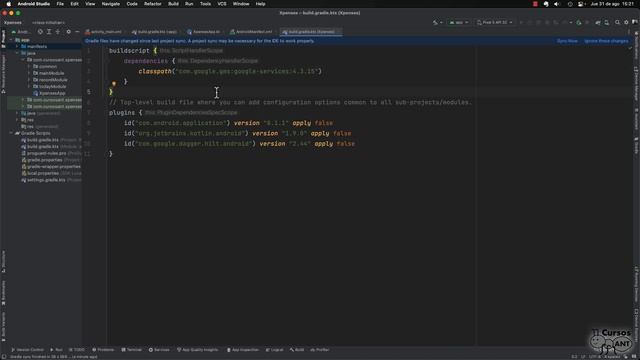Viewport: 640px width, 360px height.
Task: Collapse the app module node
Action: tap(11, 40)
